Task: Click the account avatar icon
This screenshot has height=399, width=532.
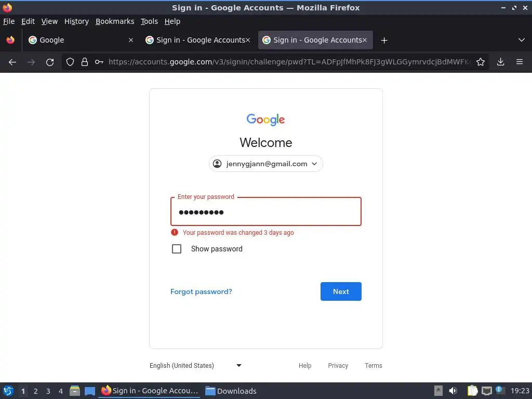Action: [x=217, y=164]
